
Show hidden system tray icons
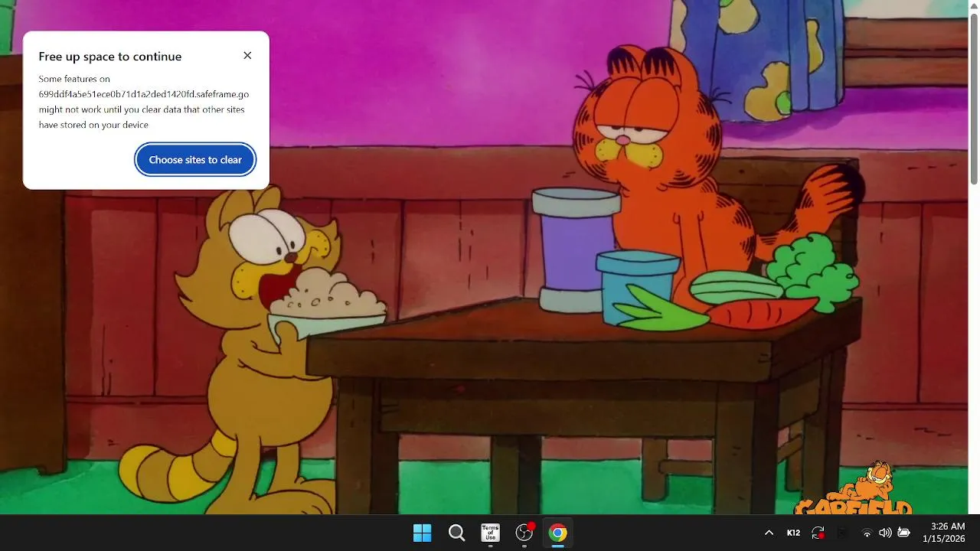click(769, 533)
